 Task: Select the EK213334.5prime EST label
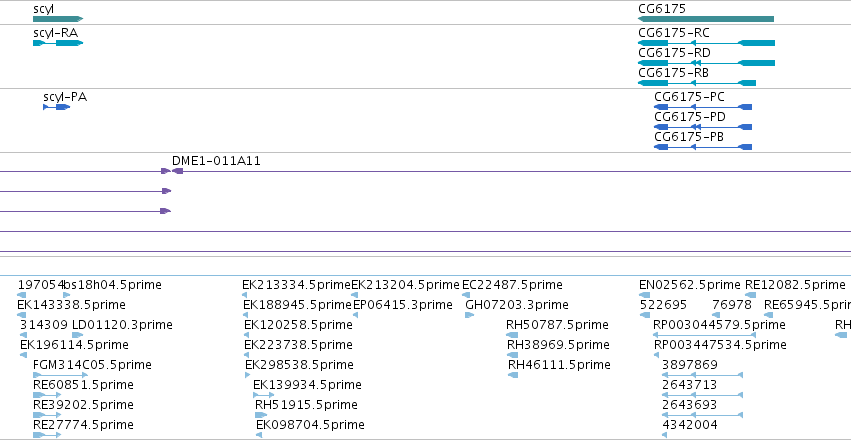[296, 285]
